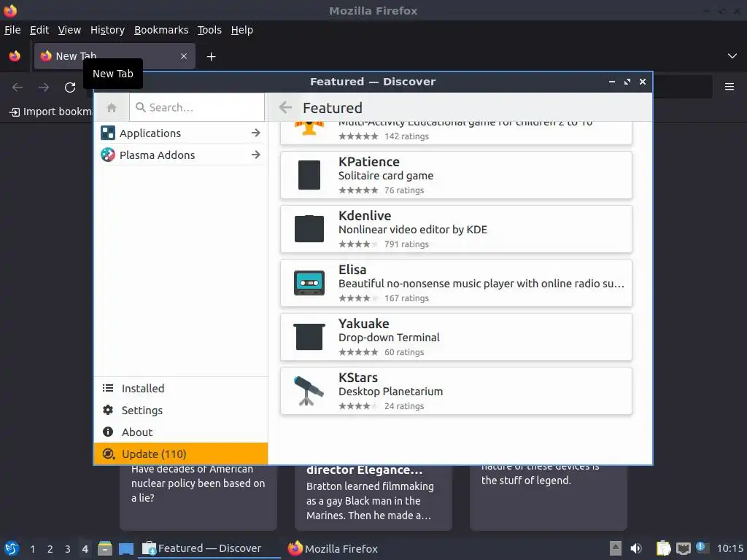Image resolution: width=747 pixels, height=560 pixels.
Task: Click the Discover search field
Action: coord(197,108)
